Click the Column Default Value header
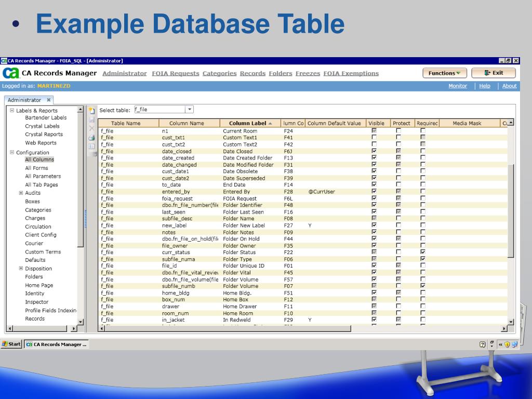Viewport: 532px width, 399px height. pyautogui.click(x=336, y=123)
